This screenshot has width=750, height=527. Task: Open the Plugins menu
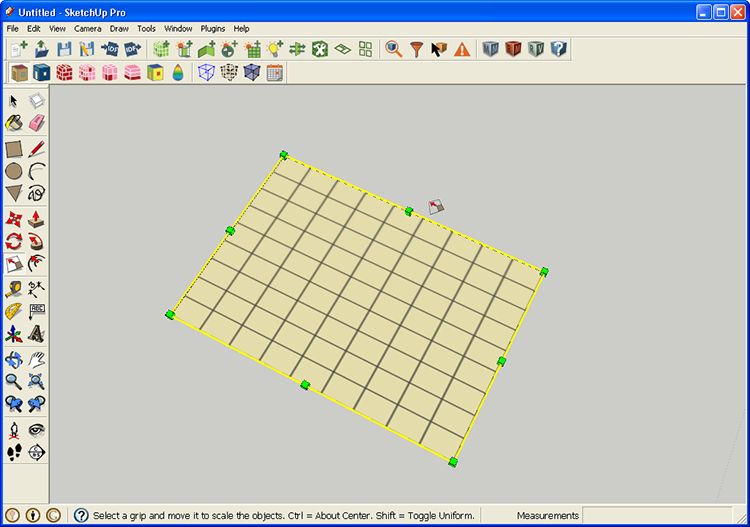point(213,29)
